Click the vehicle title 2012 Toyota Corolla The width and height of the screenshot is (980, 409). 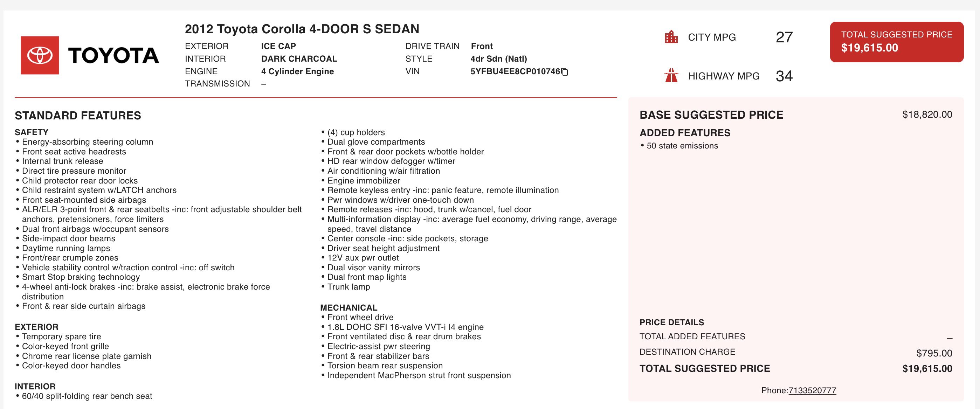click(x=302, y=29)
